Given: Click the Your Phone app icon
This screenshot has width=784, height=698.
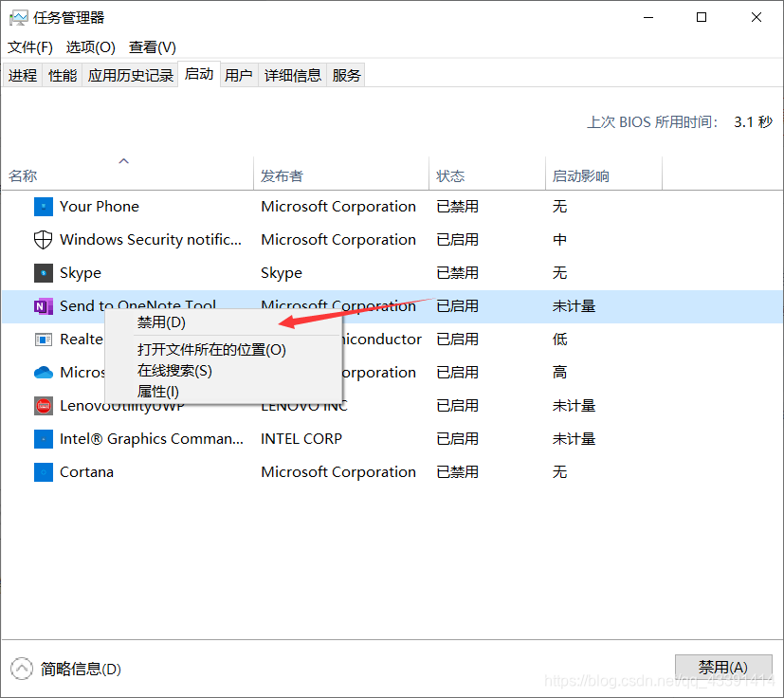Looking at the screenshot, I should coord(44,207).
